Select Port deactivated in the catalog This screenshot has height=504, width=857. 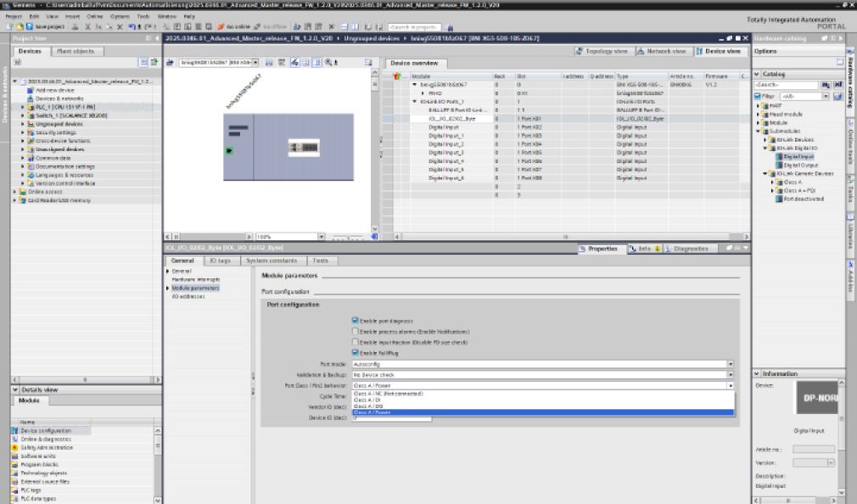pyautogui.click(x=804, y=199)
